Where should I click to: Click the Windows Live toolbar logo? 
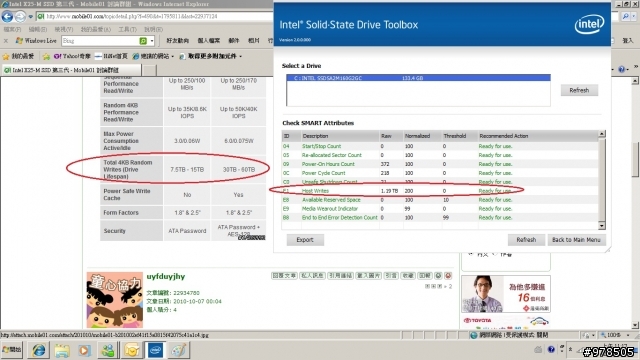(36, 40)
